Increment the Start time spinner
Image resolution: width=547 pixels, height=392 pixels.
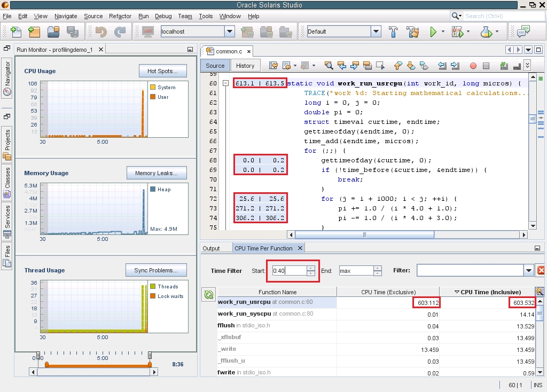(x=311, y=268)
